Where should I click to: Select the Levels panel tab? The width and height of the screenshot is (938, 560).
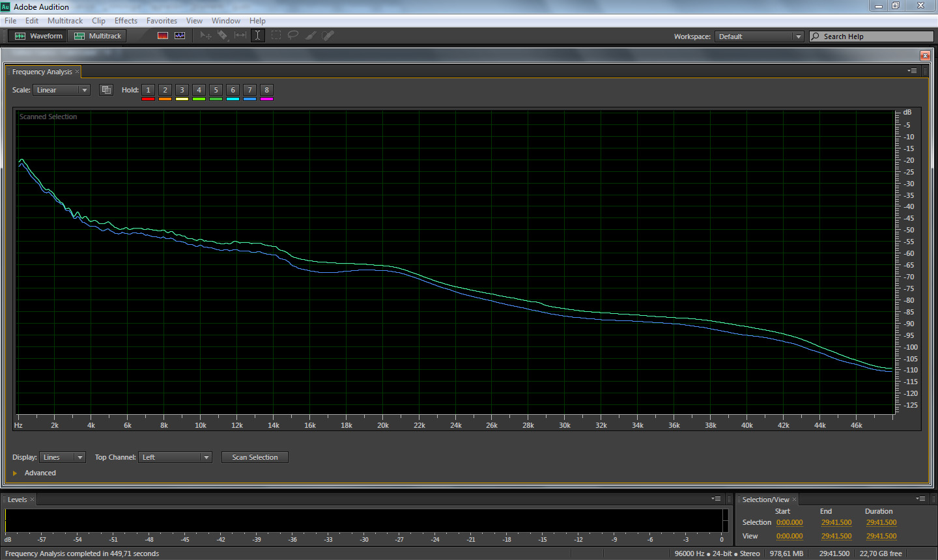[18, 499]
